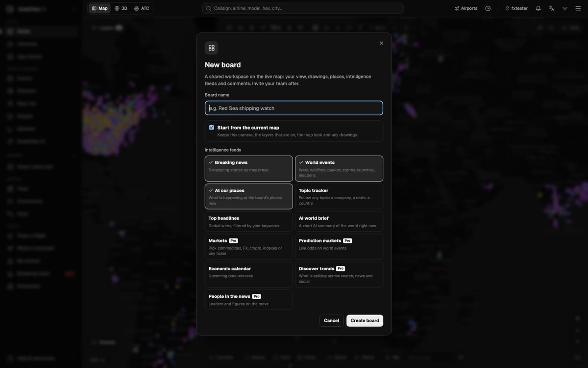Close the New board dialog
The width and height of the screenshot is (588, 368).
(x=381, y=43)
